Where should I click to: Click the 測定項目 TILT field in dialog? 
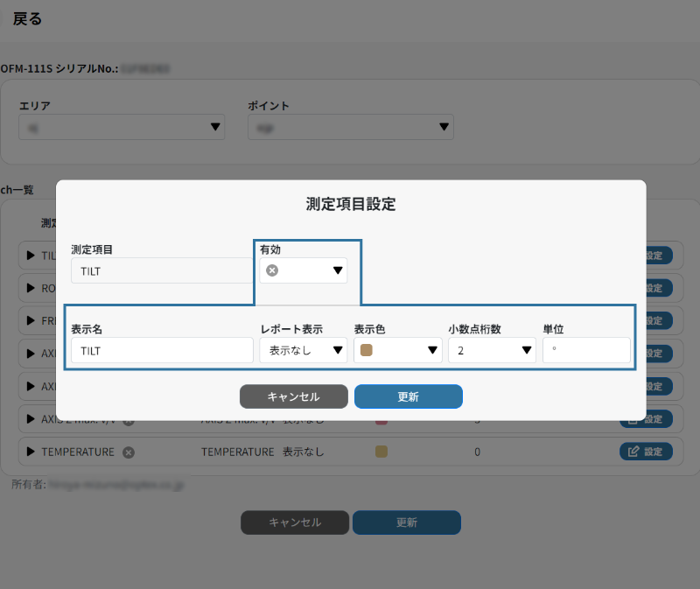pos(162,270)
